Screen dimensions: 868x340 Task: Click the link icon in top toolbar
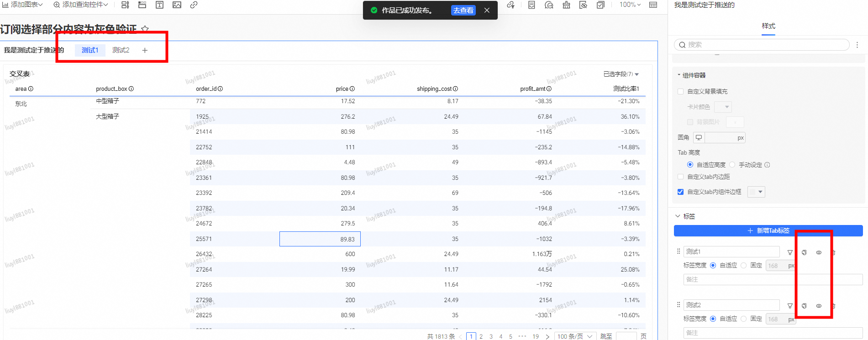click(194, 5)
